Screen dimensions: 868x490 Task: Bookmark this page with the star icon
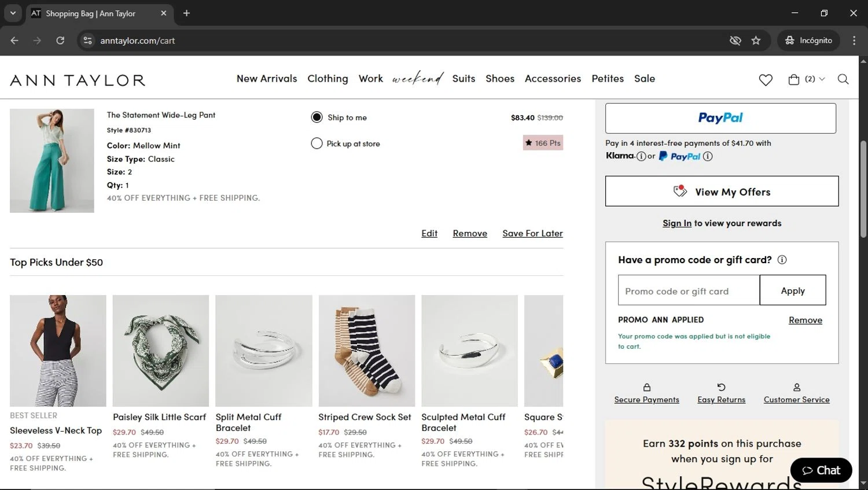coord(756,40)
